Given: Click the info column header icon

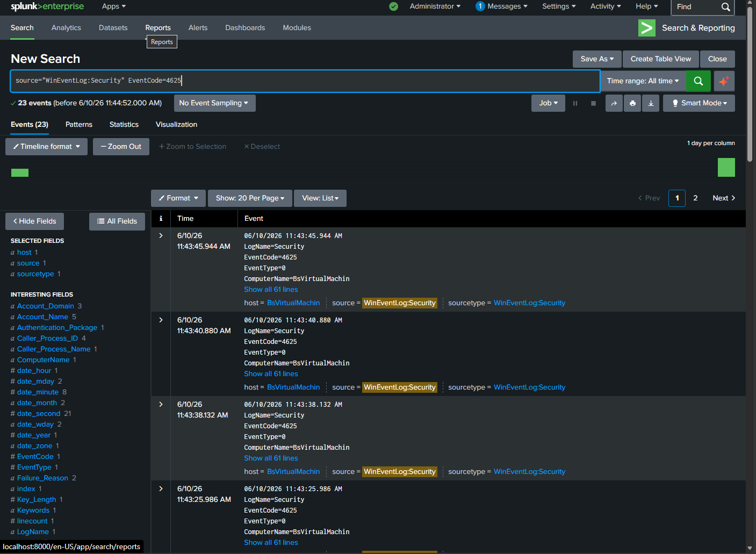Looking at the screenshot, I should pos(161,219).
